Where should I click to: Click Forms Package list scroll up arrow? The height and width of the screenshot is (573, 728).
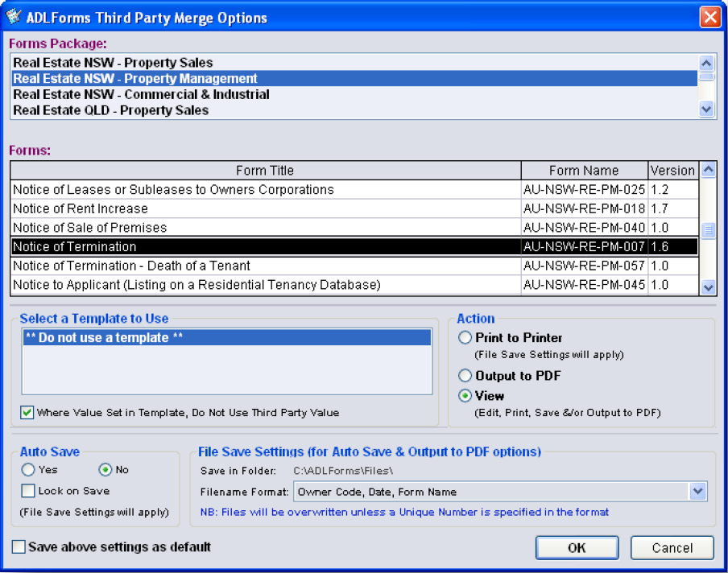(x=706, y=63)
